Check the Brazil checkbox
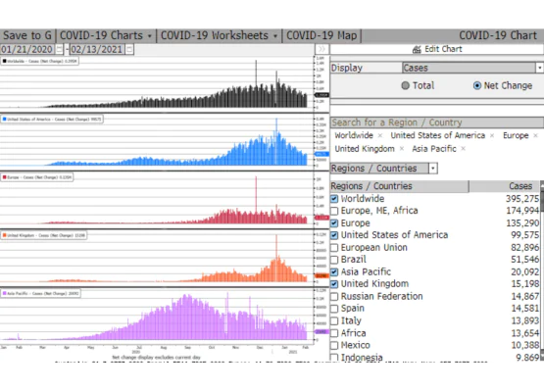The height and width of the screenshot is (392, 544). [x=334, y=260]
